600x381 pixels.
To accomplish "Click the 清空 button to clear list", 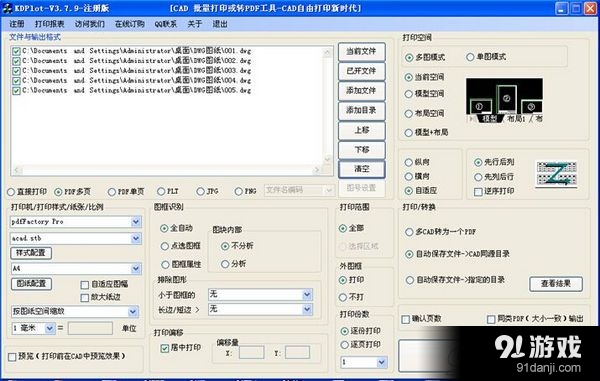I will pos(362,169).
